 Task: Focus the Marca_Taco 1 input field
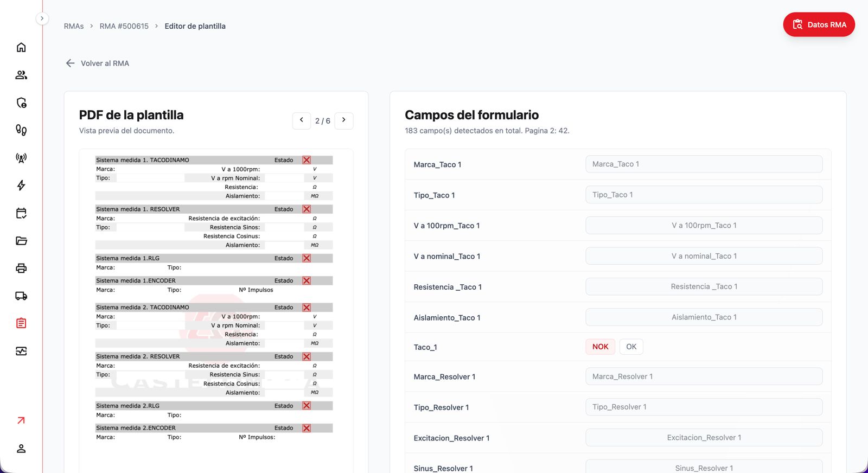tap(704, 164)
